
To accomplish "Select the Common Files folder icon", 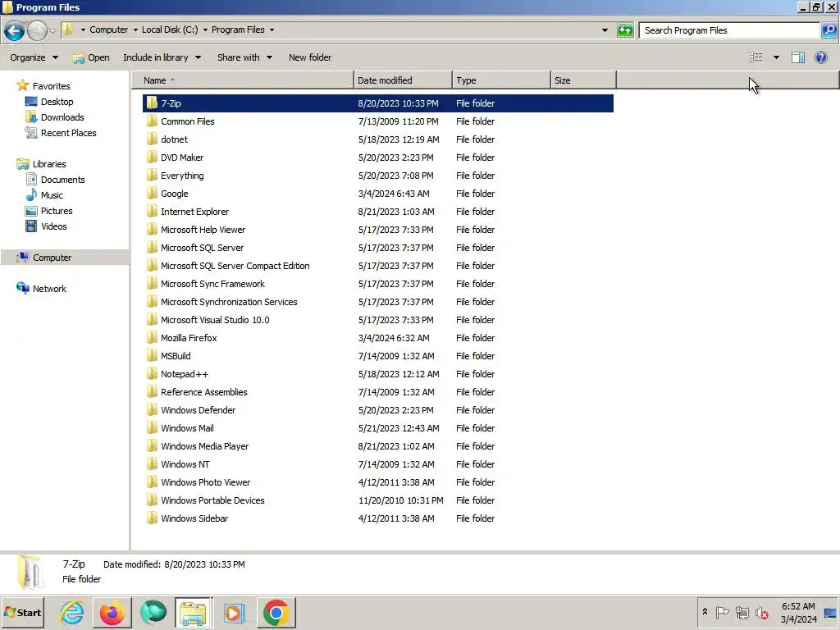I will pyautogui.click(x=152, y=121).
